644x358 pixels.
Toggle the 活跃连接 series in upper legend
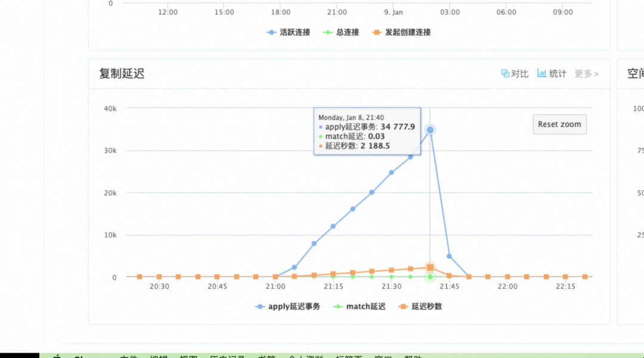pos(289,32)
